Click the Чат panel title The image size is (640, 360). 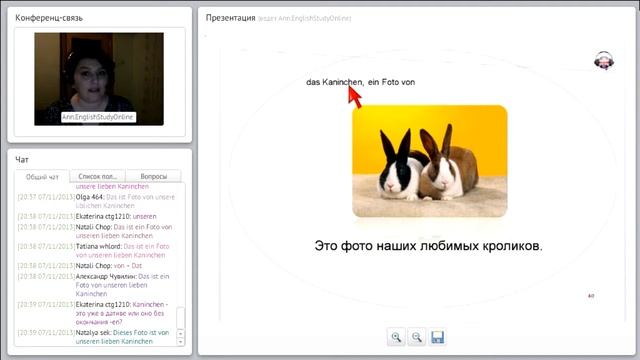point(22,160)
